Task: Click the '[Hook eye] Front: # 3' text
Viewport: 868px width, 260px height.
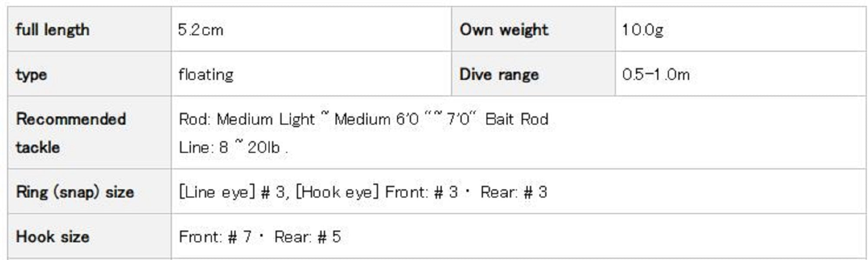Action: (377, 192)
